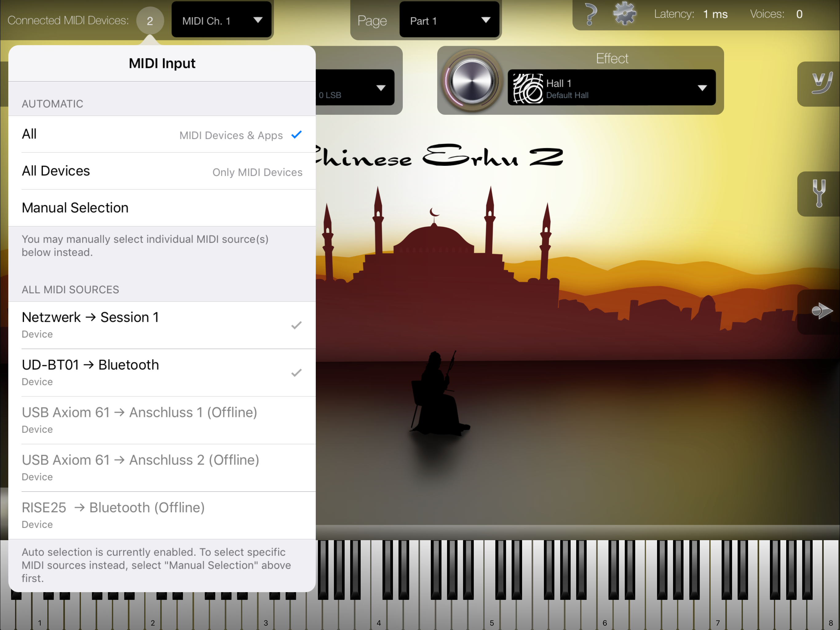This screenshot has width=840, height=630.
Task: Open the MIDI Ch. 1 dropdown
Action: [x=221, y=21]
